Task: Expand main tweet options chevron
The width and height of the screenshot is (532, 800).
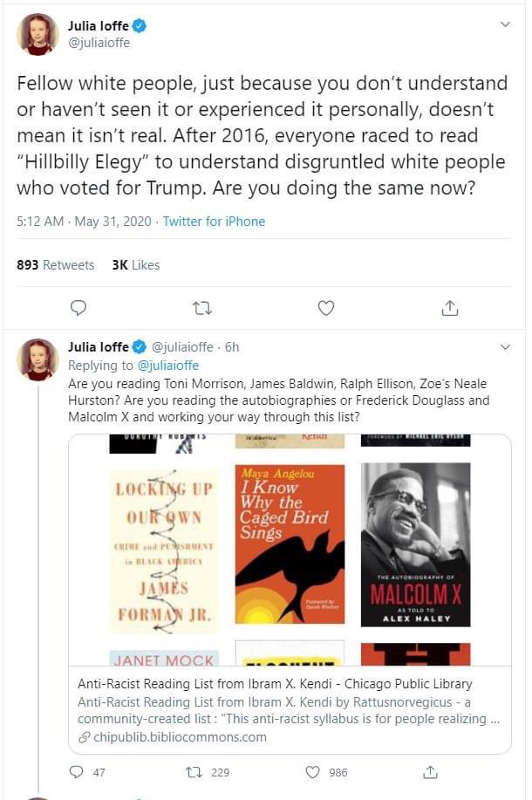Action: point(505,24)
